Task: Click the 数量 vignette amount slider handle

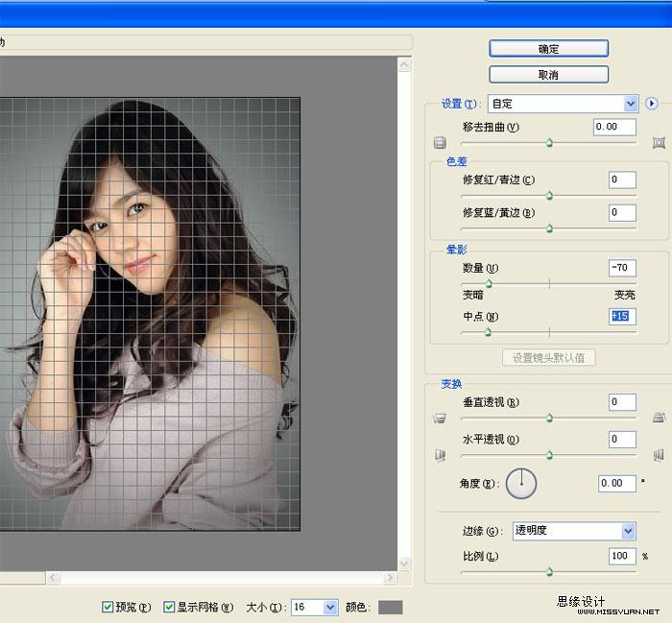Action: click(489, 283)
